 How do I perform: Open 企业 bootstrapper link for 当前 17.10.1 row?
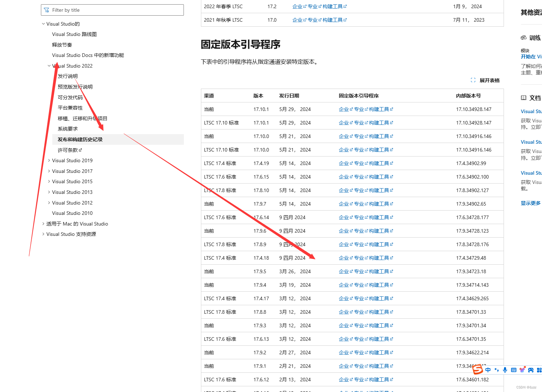344,109
